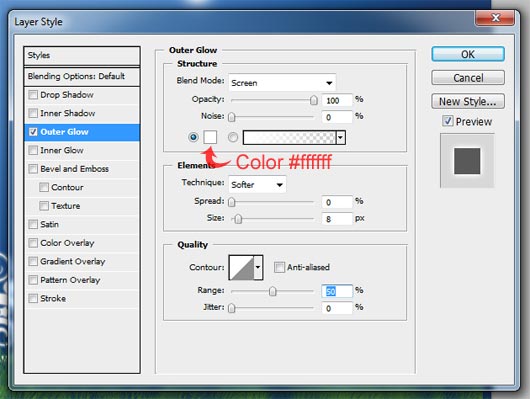Click the Opacity slider handle
The image size is (530, 399).
(314, 100)
